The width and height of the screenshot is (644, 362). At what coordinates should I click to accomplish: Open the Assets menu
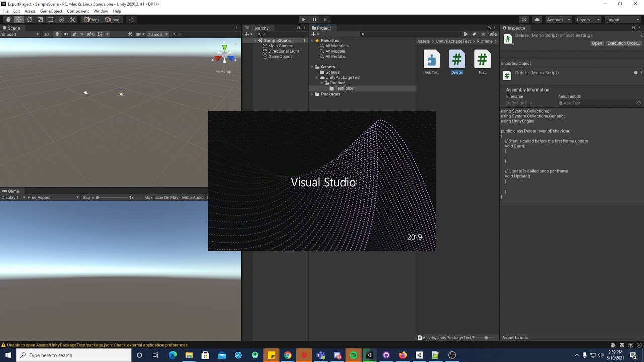coord(30,11)
